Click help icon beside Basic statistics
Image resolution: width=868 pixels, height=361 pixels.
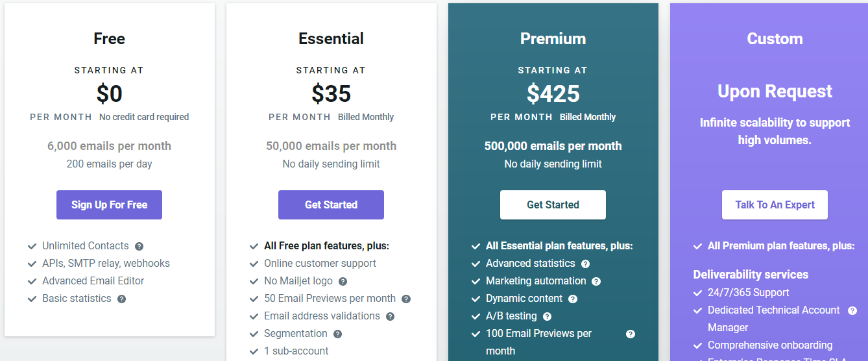coord(121,299)
